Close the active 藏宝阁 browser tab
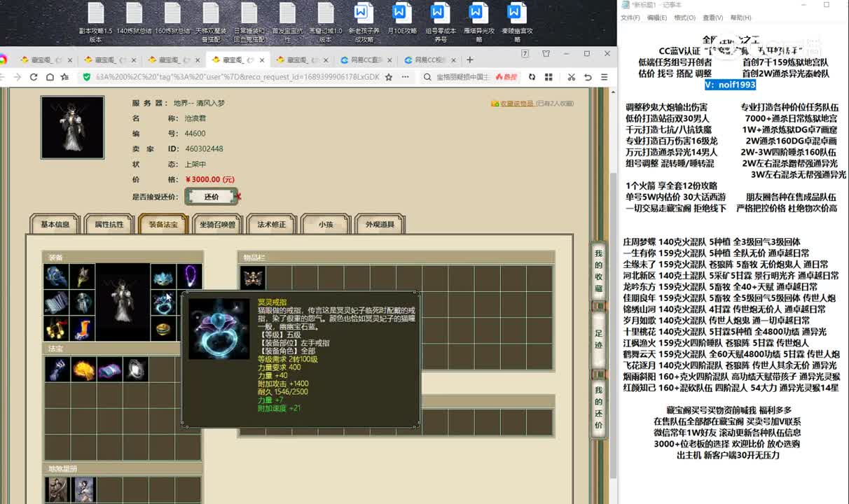This screenshot has height=504, width=849. 263,60
